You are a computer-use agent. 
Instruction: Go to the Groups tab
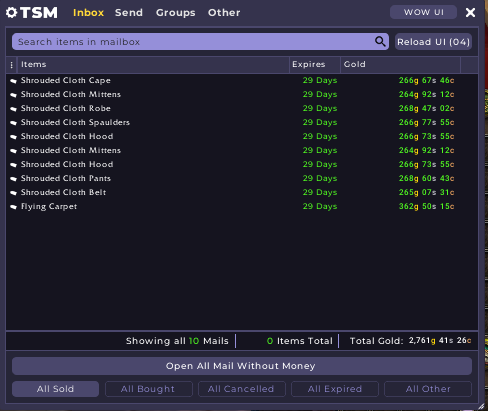coord(176,13)
